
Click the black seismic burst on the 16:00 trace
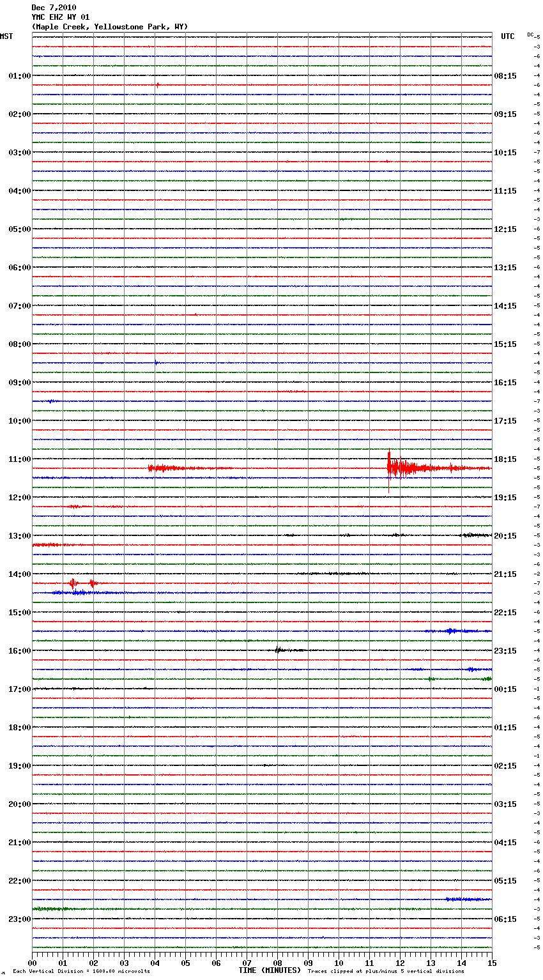pos(279,650)
